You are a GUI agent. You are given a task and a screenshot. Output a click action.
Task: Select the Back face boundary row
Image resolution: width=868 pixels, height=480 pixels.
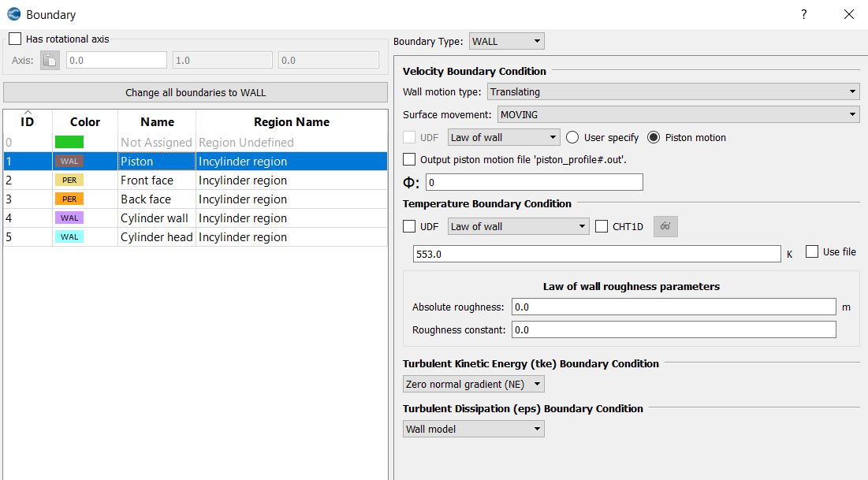pos(196,199)
